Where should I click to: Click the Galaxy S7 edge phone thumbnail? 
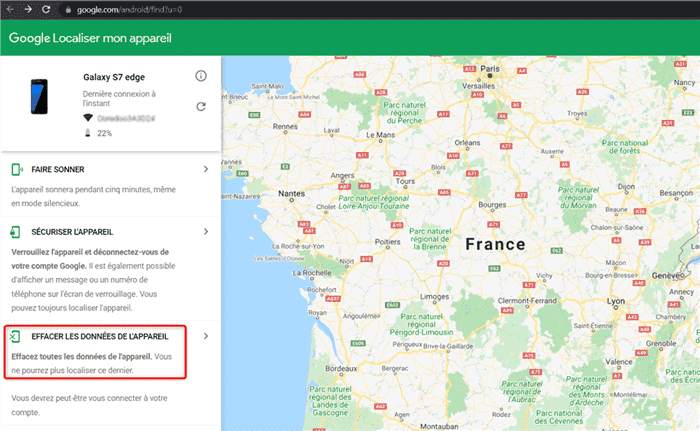[x=39, y=96]
